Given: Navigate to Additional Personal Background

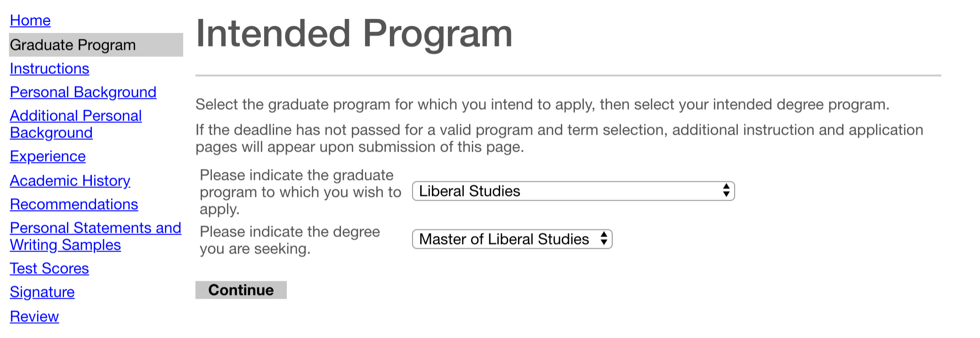Looking at the screenshot, I should click(75, 124).
